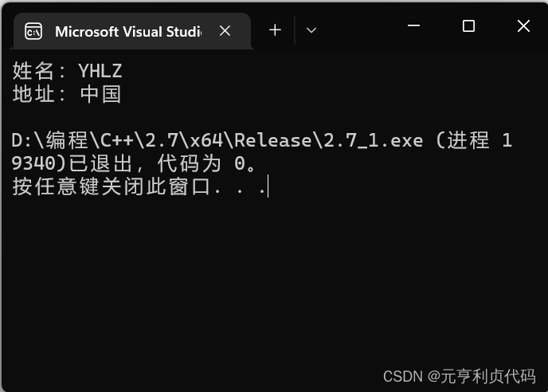Open a new terminal tab with plus
This screenshot has width=548, height=392.
(x=275, y=30)
